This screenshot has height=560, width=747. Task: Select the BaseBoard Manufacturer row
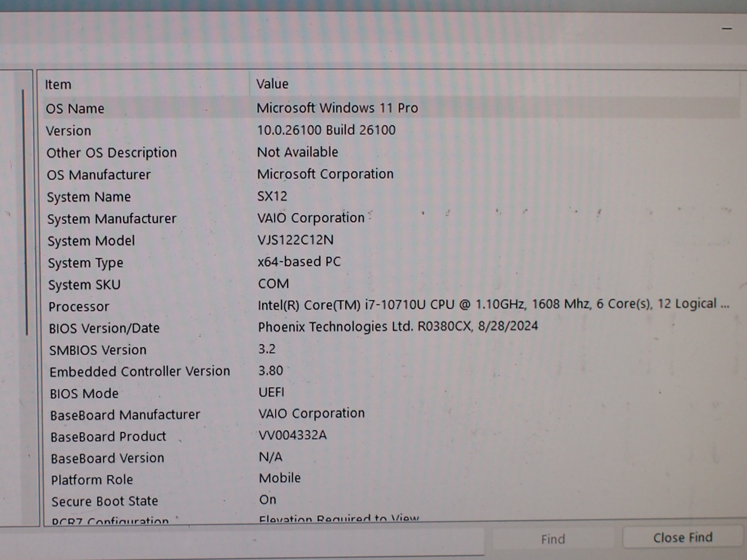pos(391,414)
